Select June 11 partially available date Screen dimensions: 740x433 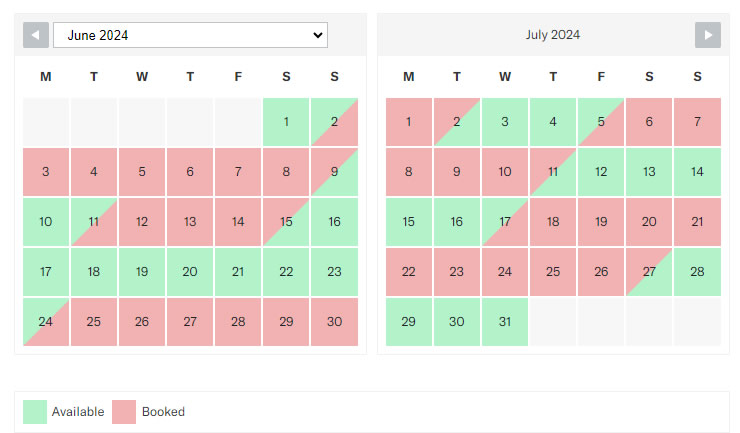94,222
